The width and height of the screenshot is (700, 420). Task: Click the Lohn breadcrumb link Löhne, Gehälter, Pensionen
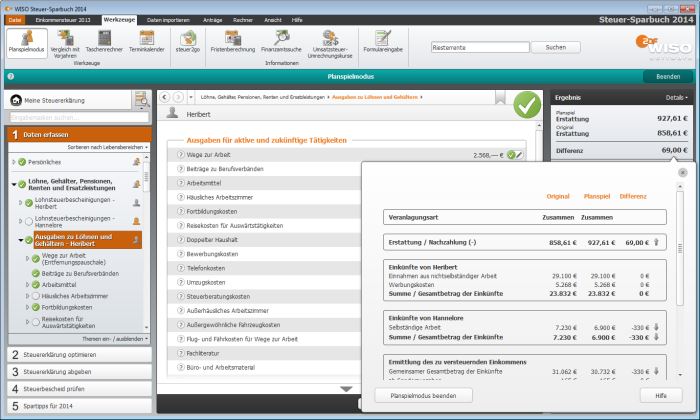pyautogui.click(x=262, y=97)
